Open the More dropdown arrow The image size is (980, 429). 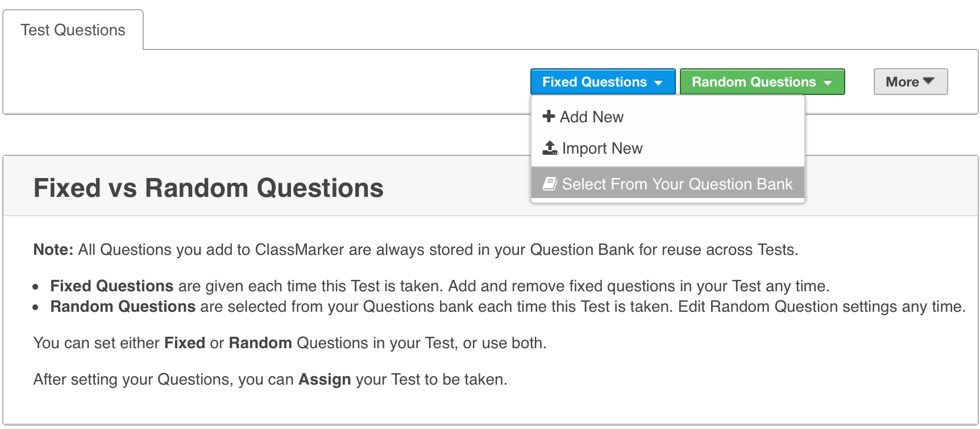pyautogui.click(x=929, y=81)
